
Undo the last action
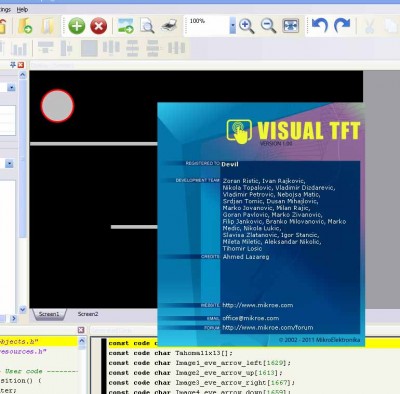(x=320, y=26)
